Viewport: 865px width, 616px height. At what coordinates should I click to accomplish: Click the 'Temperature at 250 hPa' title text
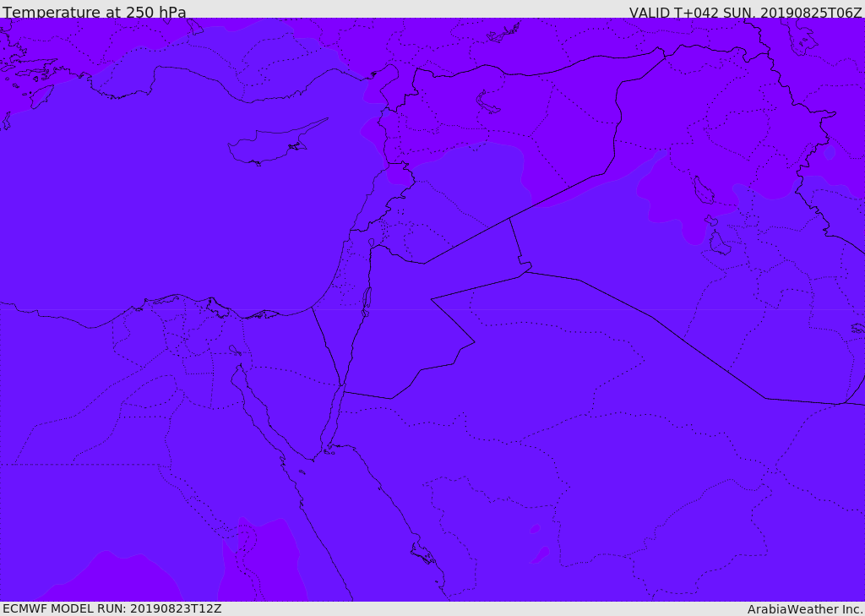pyautogui.click(x=95, y=12)
